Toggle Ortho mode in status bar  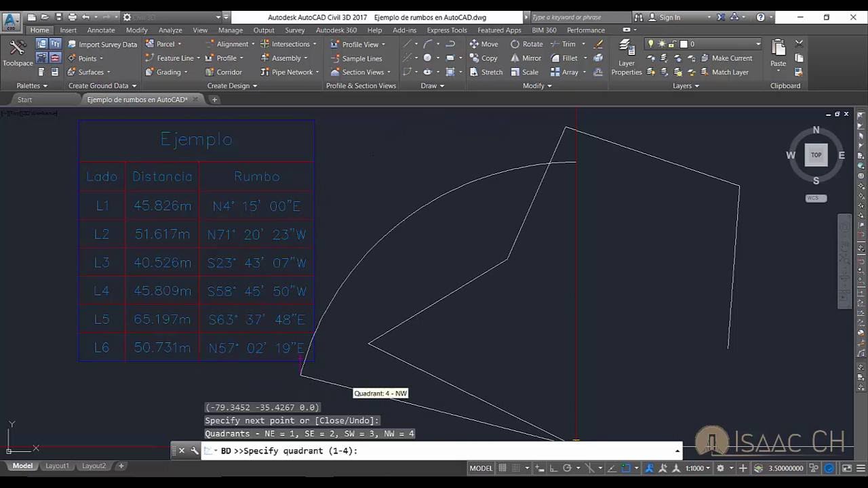555,468
